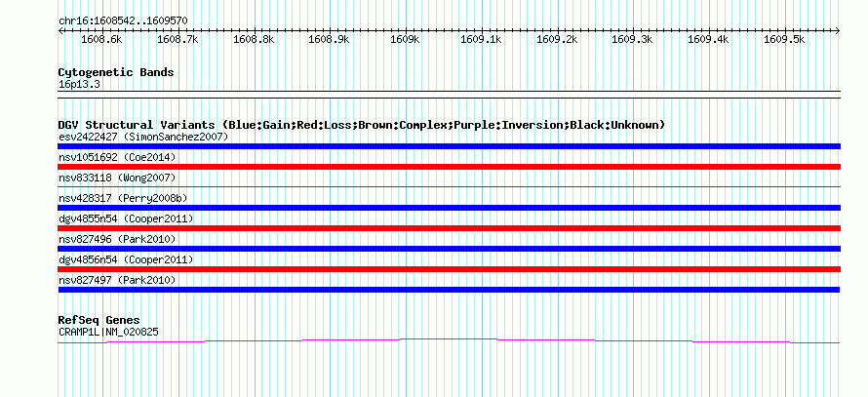Click the 1609.4k ruler tick label

[709, 39]
